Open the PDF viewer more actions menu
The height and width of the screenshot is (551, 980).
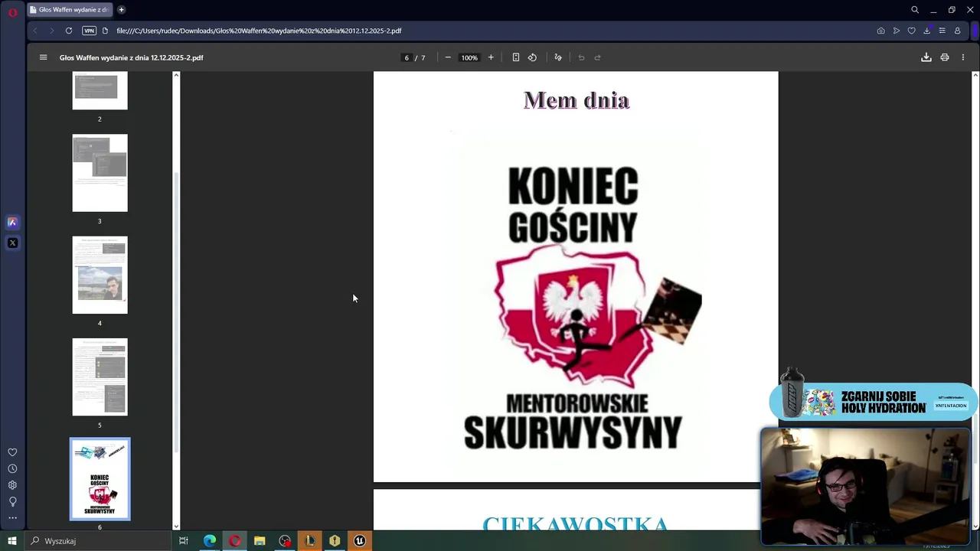pos(963,57)
